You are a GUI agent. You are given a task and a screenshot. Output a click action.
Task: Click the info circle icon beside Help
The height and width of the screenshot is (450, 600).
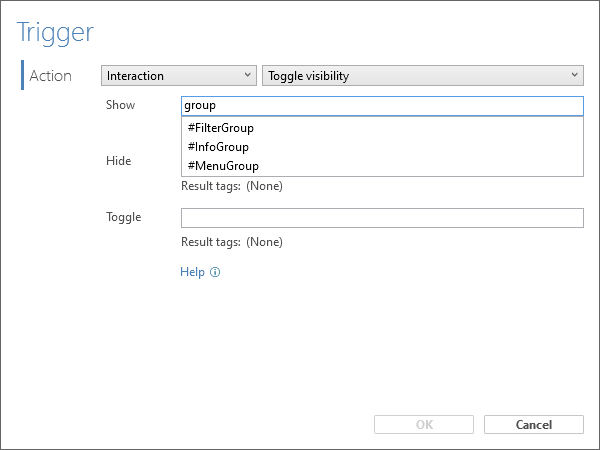pos(215,272)
